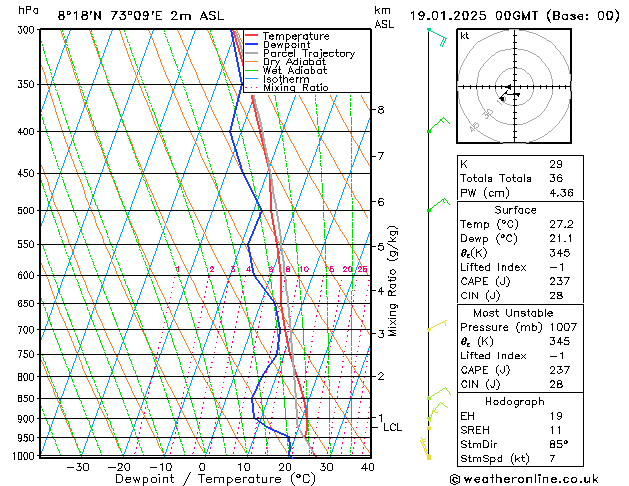
Task: Click the mixing ratio label 10
Action: tap(304, 269)
